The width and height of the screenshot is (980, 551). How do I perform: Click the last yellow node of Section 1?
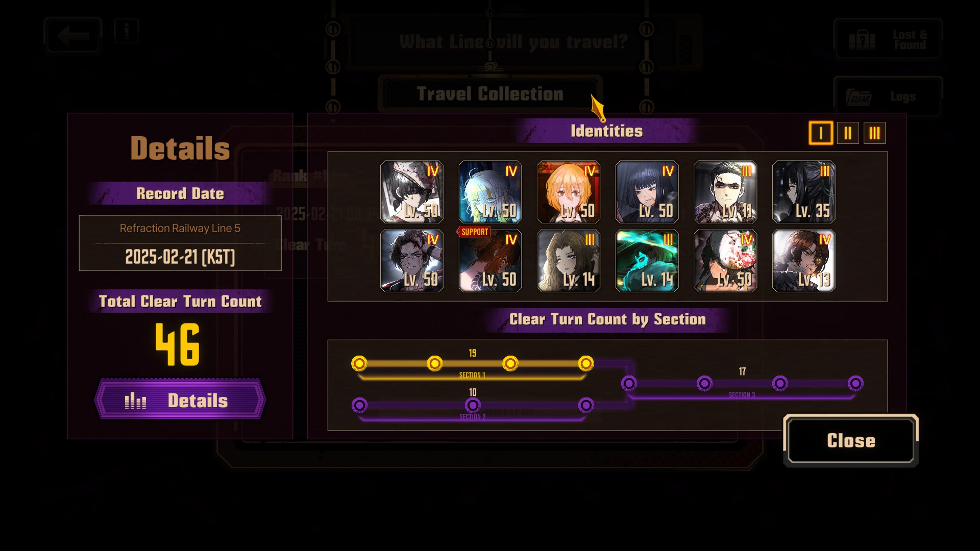click(586, 363)
